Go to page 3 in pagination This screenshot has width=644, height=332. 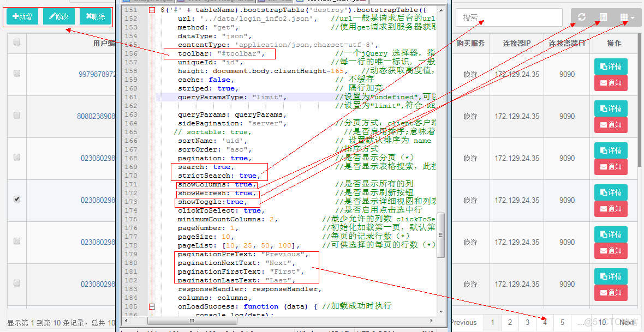(527, 322)
